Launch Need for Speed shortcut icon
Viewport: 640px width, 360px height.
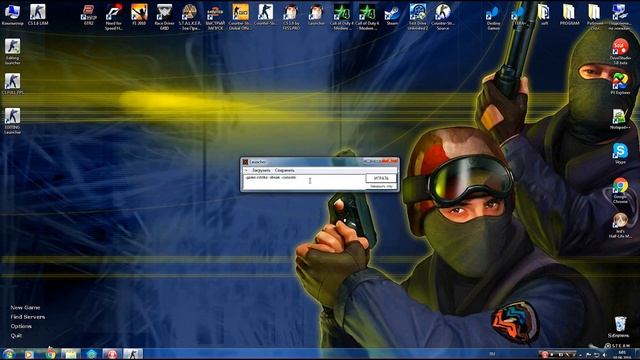coord(114,16)
